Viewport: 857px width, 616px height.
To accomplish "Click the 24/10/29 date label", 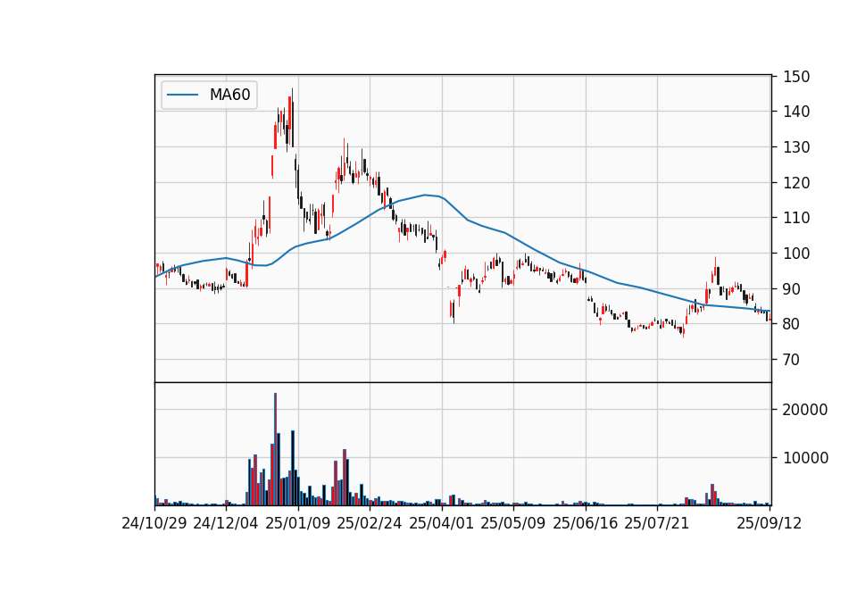I will pyautogui.click(x=154, y=523).
